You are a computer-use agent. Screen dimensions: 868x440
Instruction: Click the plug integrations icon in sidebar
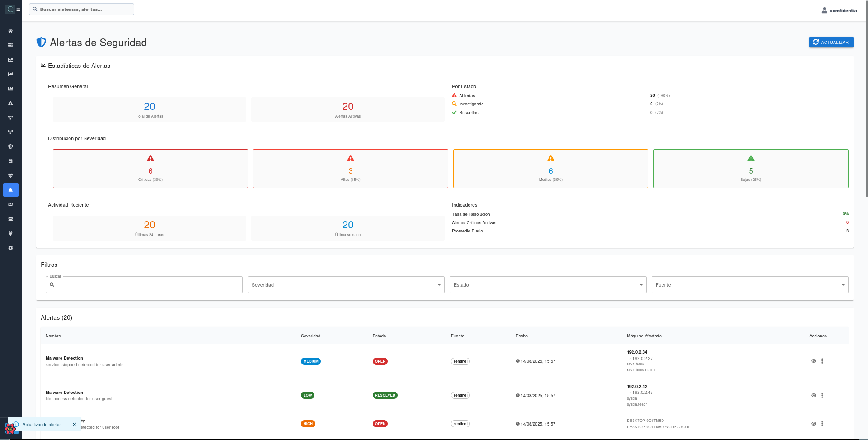point(10,233)
